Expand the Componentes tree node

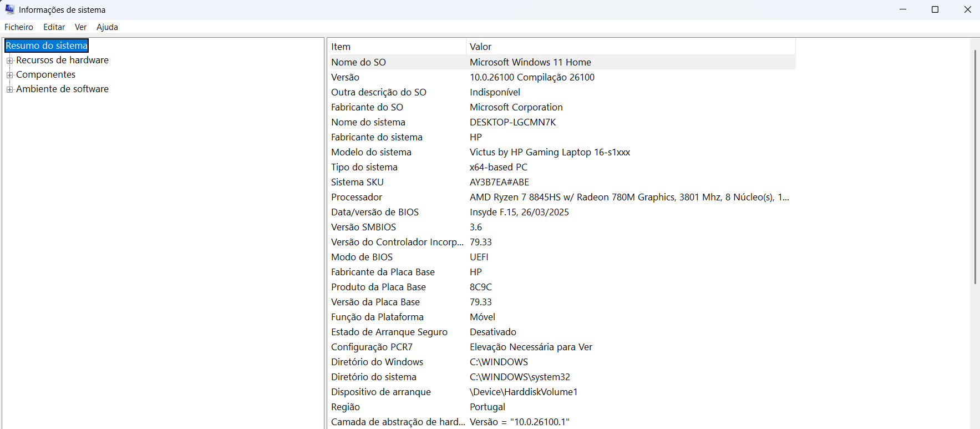(x=9, y=75)
